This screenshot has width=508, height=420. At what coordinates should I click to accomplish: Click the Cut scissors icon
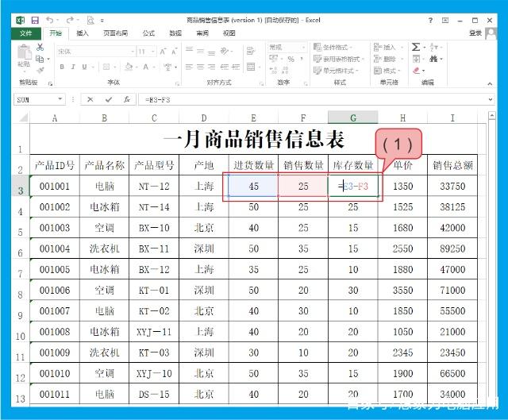[x=40, y=48]
